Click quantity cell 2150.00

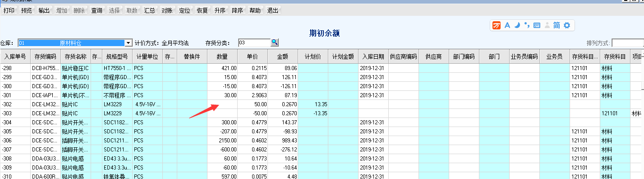coord(222,140)
